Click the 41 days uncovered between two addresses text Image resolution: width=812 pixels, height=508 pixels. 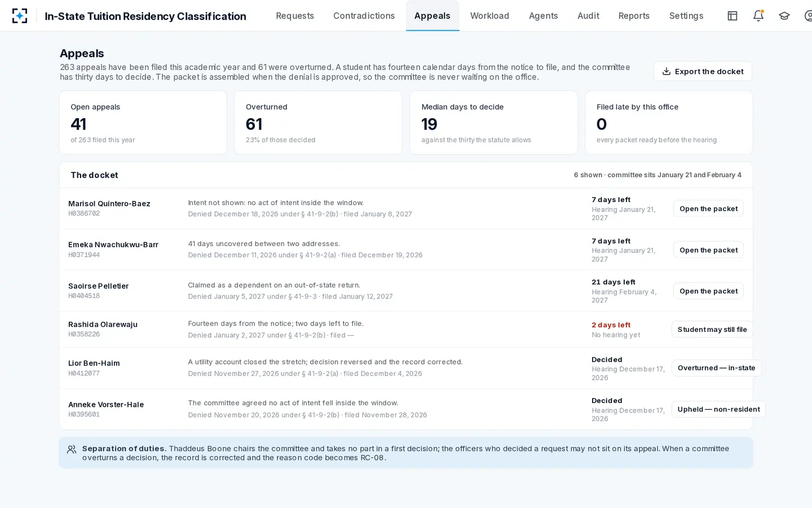264,244
